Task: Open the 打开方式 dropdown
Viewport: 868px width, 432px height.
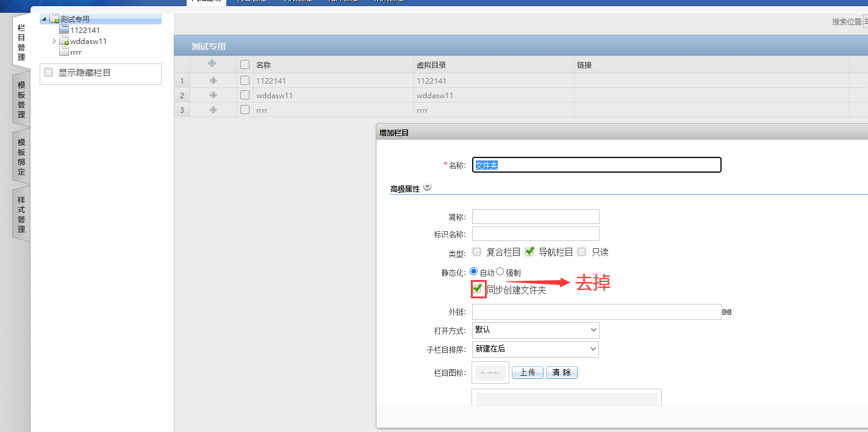Action: [x=536, y=330]
